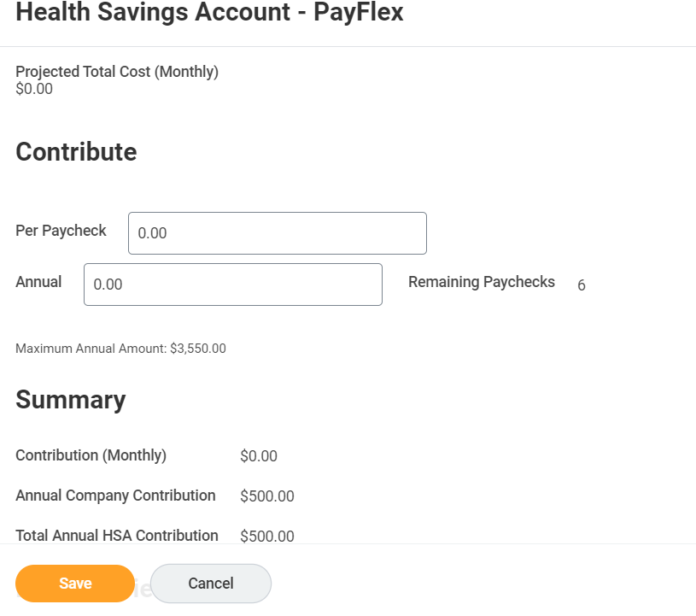Click the Projected Total Cost (Monthly) label

tap(117, 72)
